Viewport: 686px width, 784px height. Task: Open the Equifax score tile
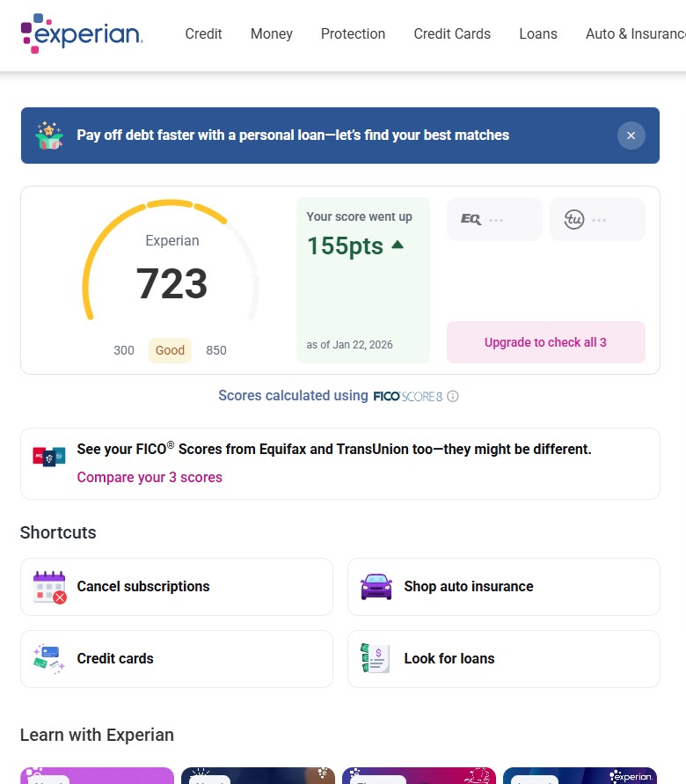tap(494, 219)
